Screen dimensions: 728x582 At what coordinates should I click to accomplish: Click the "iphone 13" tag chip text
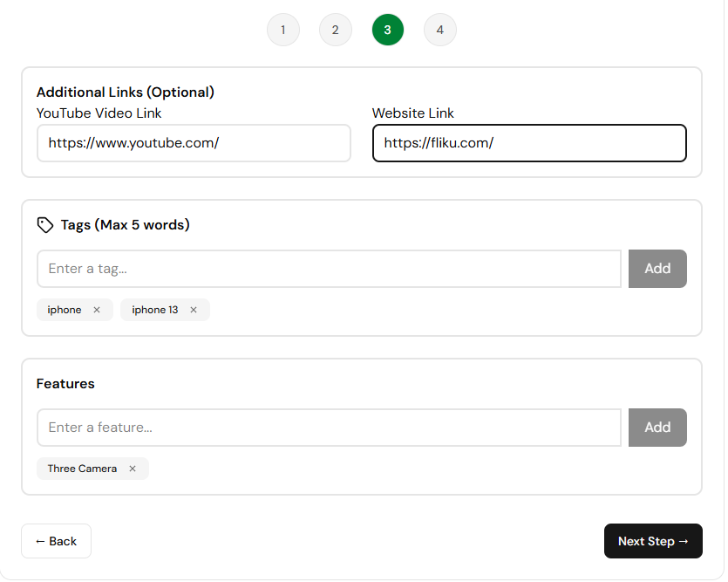coord(155,310)
